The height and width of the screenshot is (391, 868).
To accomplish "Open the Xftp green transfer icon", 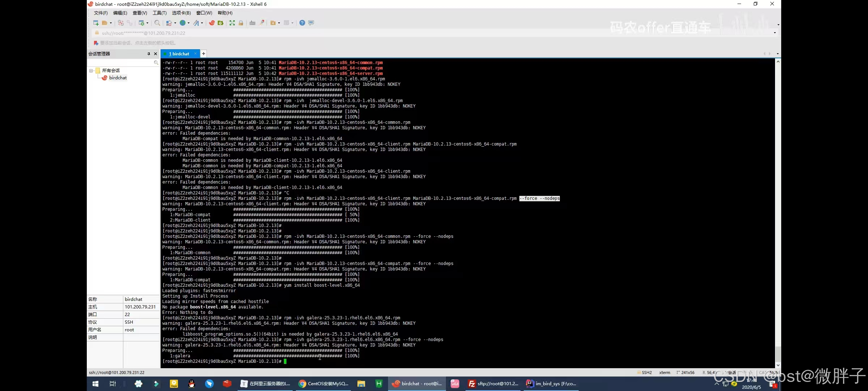I will (221, 23).
